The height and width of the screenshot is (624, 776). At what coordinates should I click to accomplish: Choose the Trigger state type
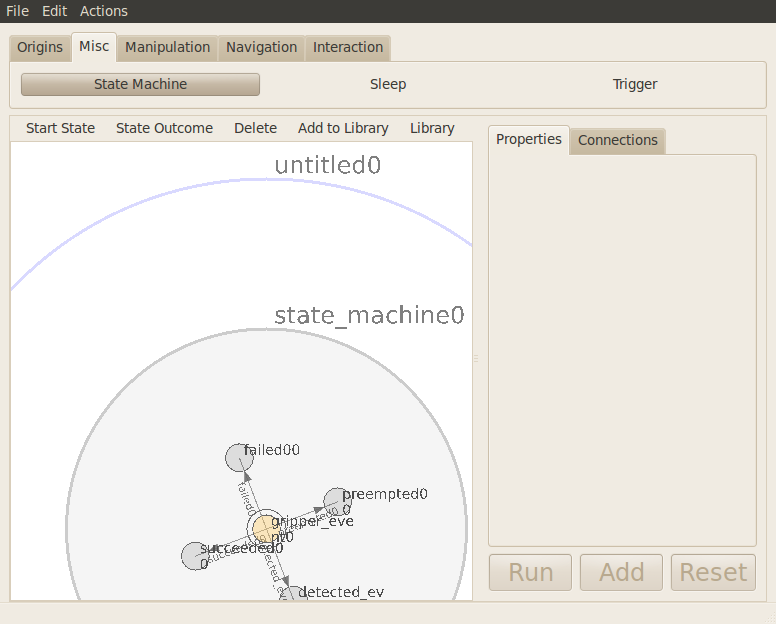(x=635, y=84)
